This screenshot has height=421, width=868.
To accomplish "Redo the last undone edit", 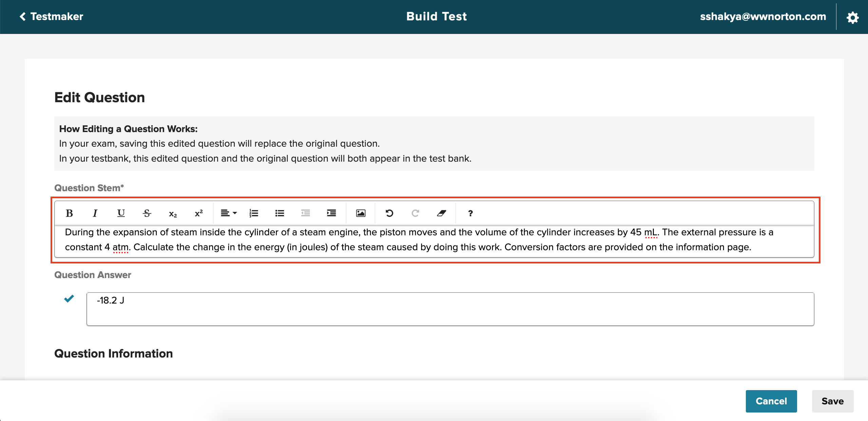I will pyautogui.click(x=415, y=213).
